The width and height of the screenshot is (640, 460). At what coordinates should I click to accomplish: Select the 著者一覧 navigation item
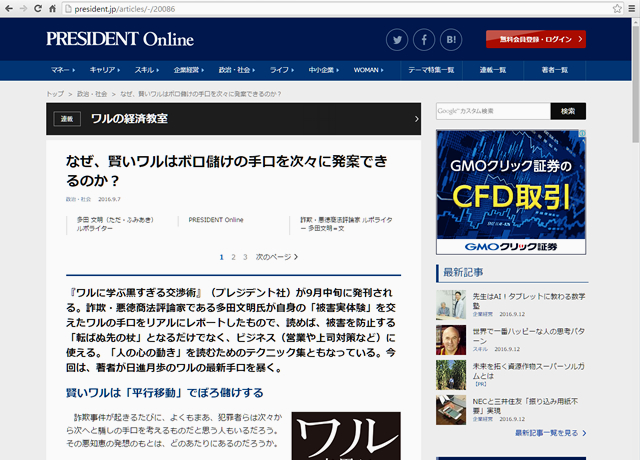[x=555, y=70]
